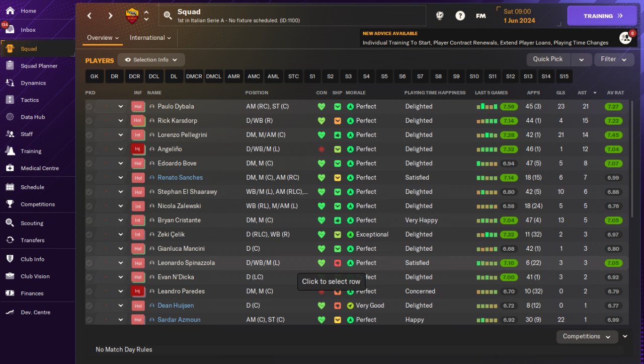The image size is (644, 364).
Task: Open the Tactics board icon
Action: coord(10,100)
